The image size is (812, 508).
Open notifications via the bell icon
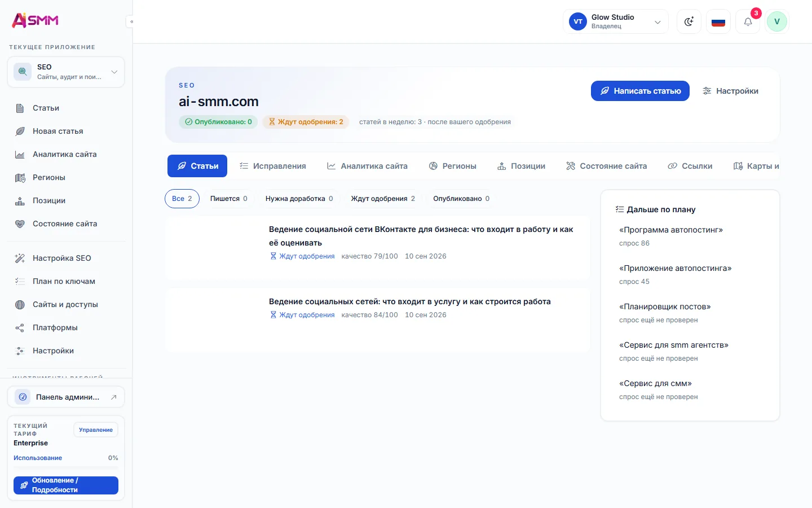[x=748, y=21]
